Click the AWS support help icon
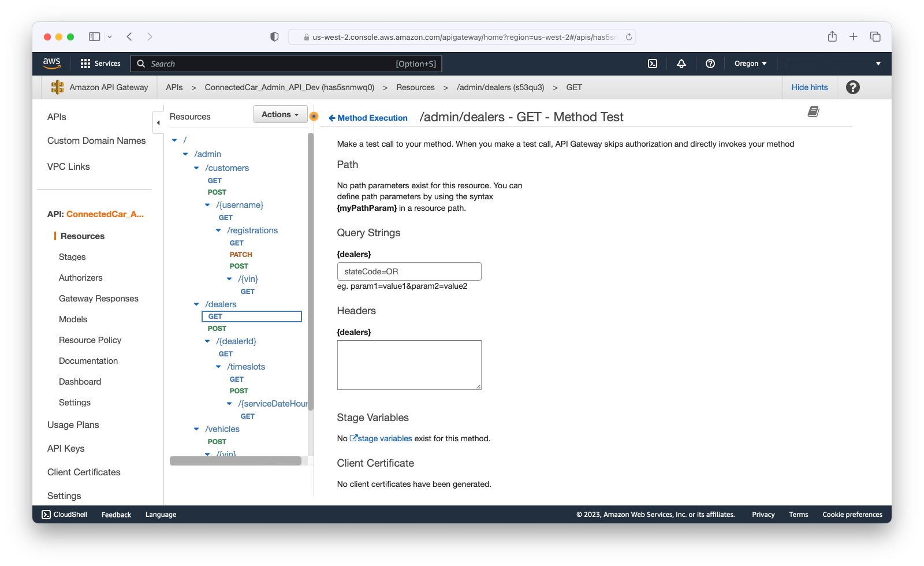924x566 pixels. click(710, 64)
